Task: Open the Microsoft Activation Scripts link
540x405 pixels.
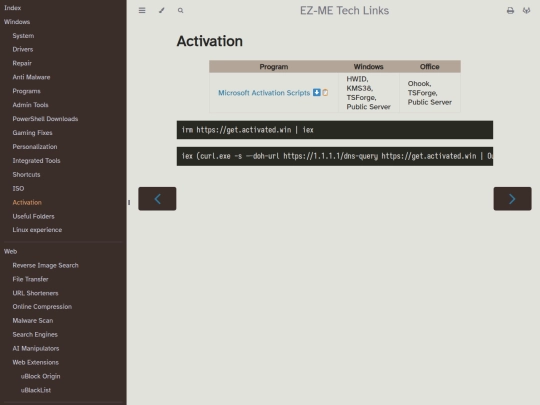Action: (x=264, y=93)
